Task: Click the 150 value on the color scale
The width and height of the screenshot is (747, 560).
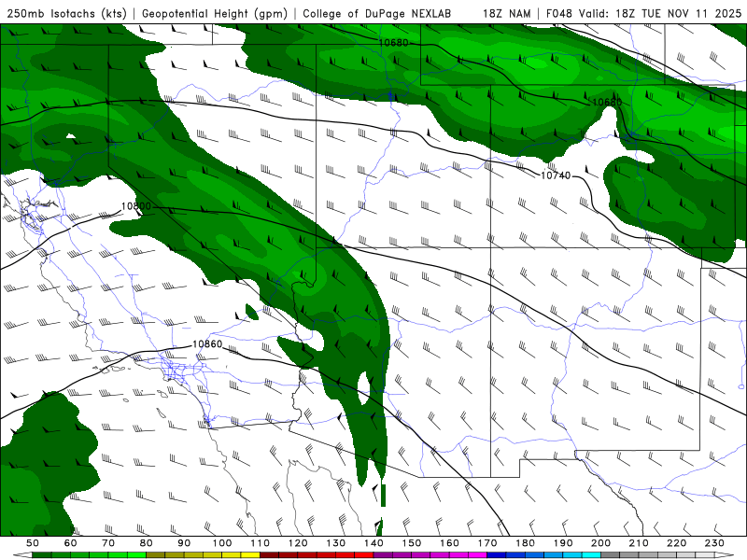Action: tap(412, 543)
